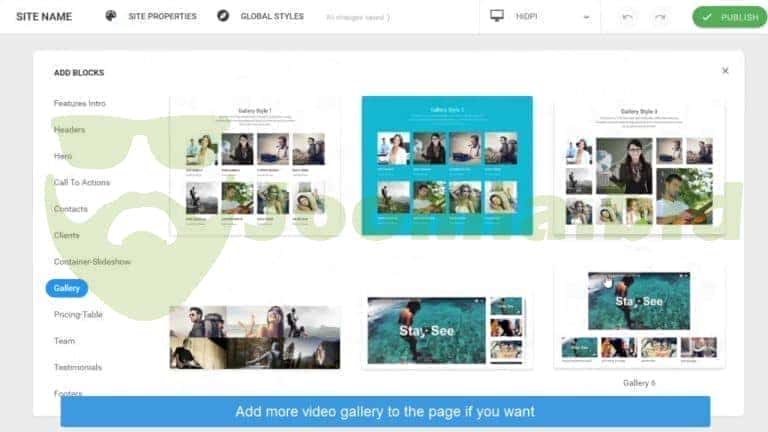Click the Site Name title
Screen dimensions: 768x432
click(x=44, y=17)
